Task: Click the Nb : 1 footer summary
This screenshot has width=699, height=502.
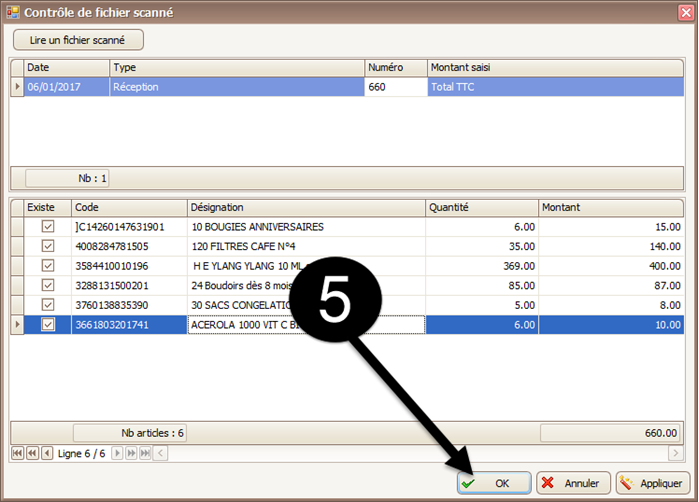Action: pyautogui.click(x=67, y=178)
